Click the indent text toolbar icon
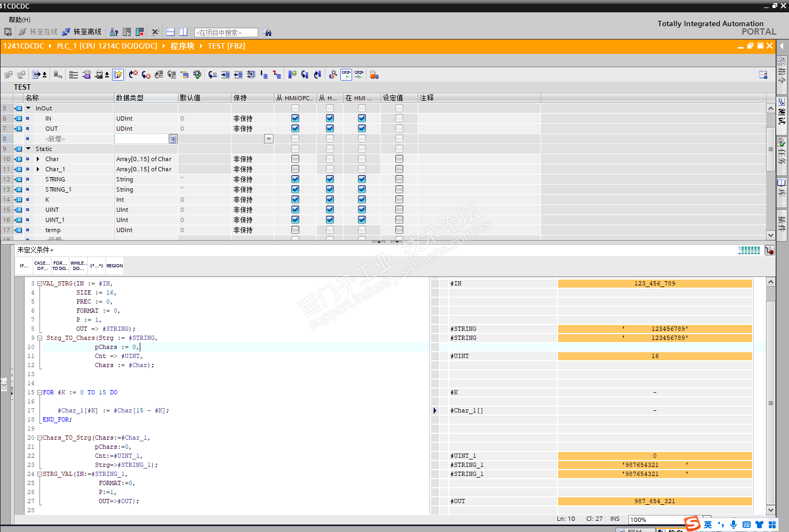The width and height of the screenshot is (789, 532). point(225,75)
